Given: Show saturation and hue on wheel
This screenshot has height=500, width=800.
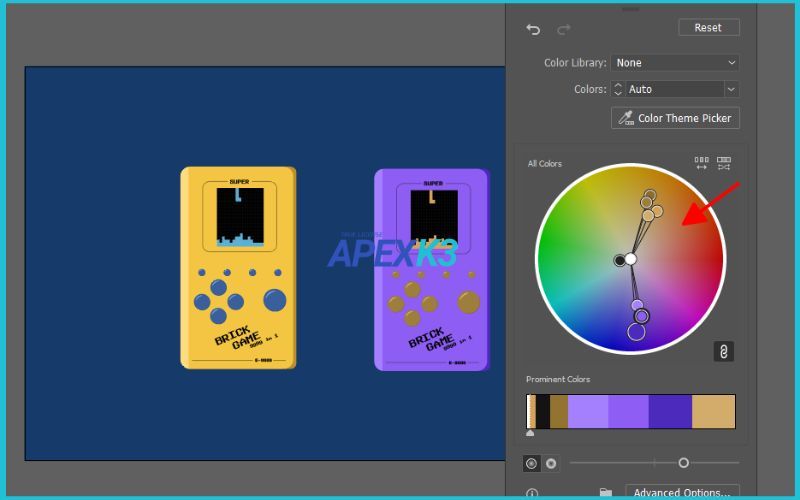Looking at the screenshot, I should [532, 463].
